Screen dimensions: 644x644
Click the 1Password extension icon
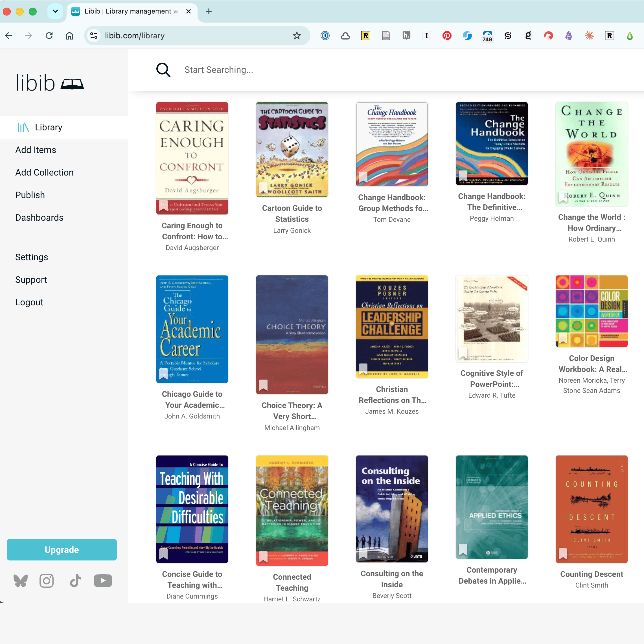[325, 36]
